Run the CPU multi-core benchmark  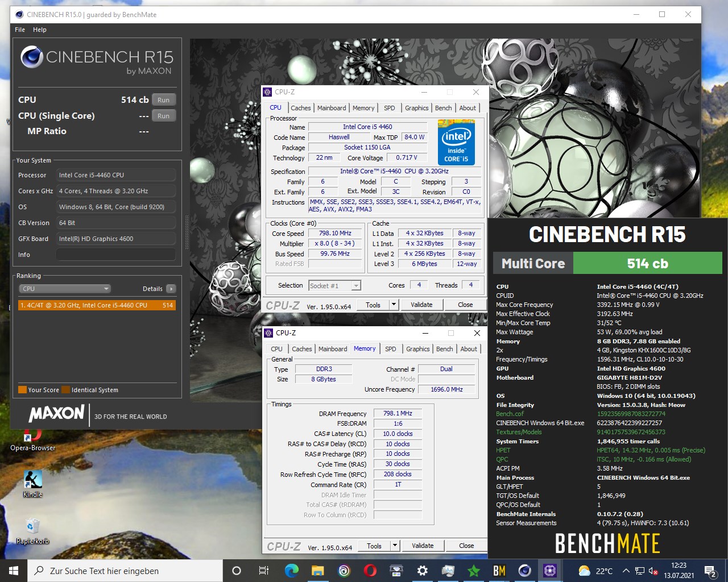coord(164,100)
